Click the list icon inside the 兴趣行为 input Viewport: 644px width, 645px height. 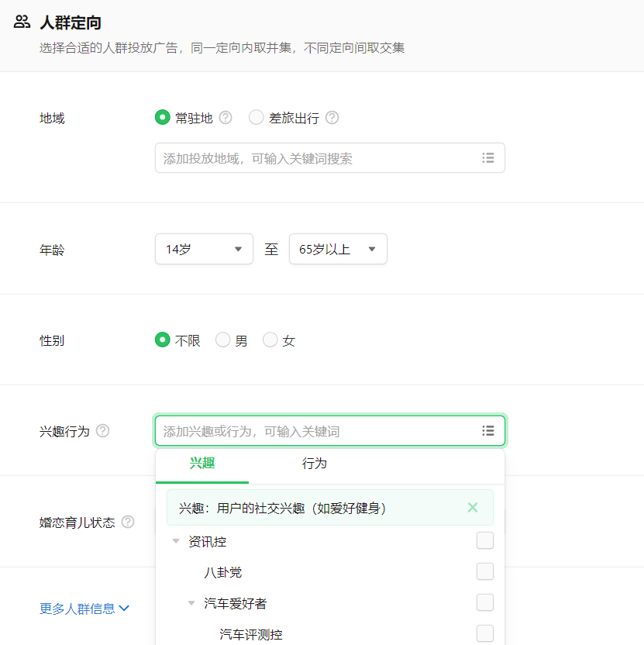(x=488, y=430)
